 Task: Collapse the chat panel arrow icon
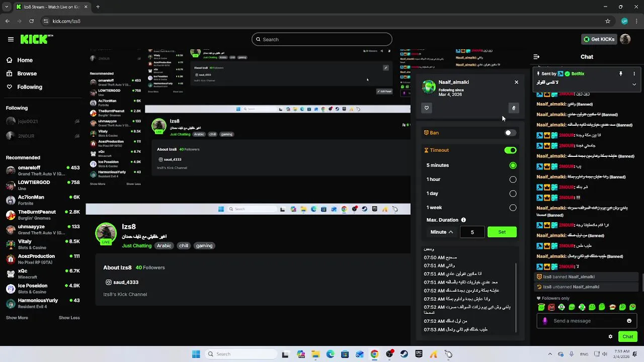[x=536, y=57]
